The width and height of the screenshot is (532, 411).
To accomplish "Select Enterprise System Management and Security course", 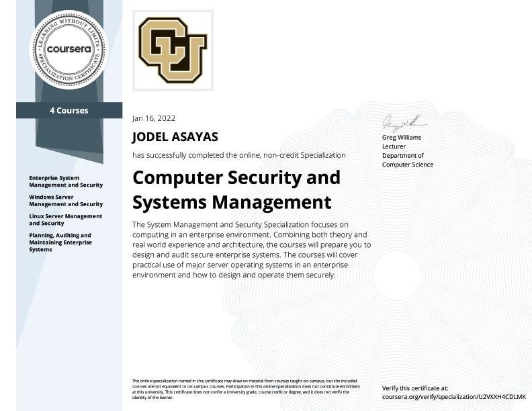I will point(66,181).
